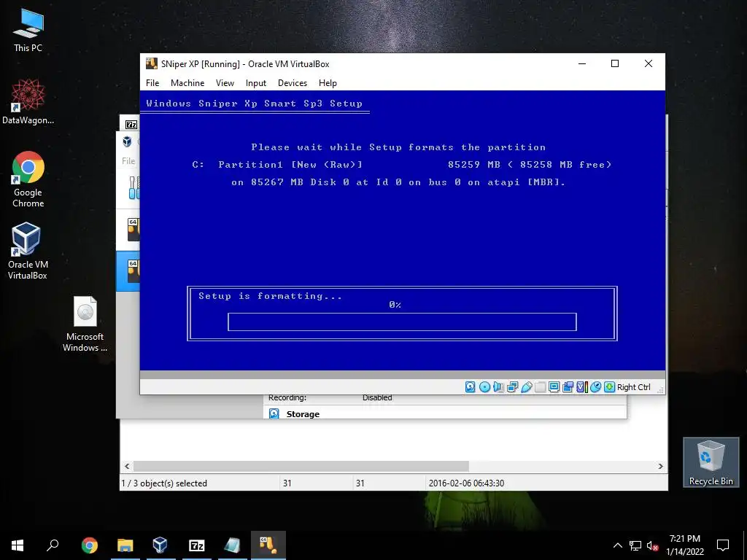Click the host key keyboard capture icon
The width and height of the screenshot is (747, 560).
(x=609, y=386)
